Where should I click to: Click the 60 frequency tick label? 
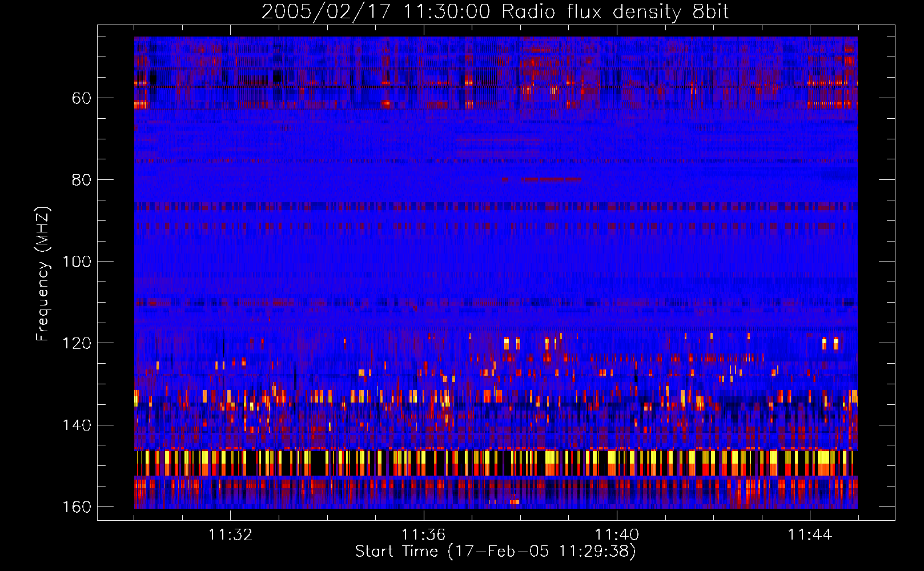pos(82,98)
